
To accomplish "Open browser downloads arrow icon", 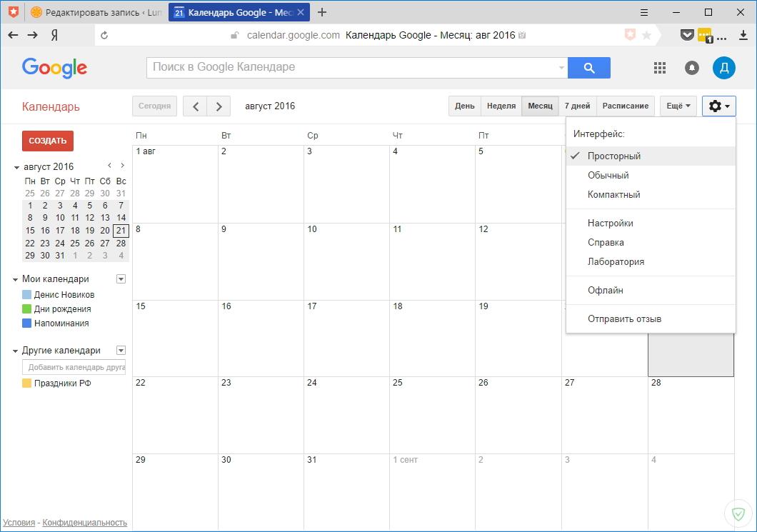I will coord(743,35).
